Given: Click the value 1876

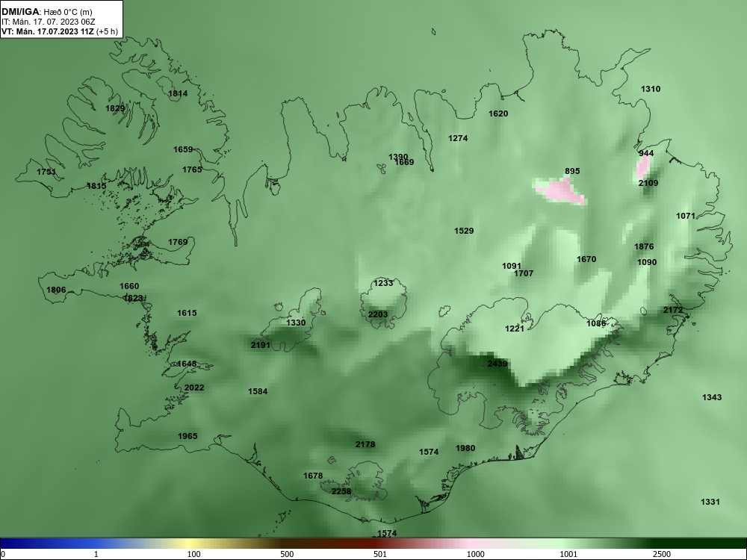Looking at the screenshot, I should pyautogui.click(x=644, y=246).
